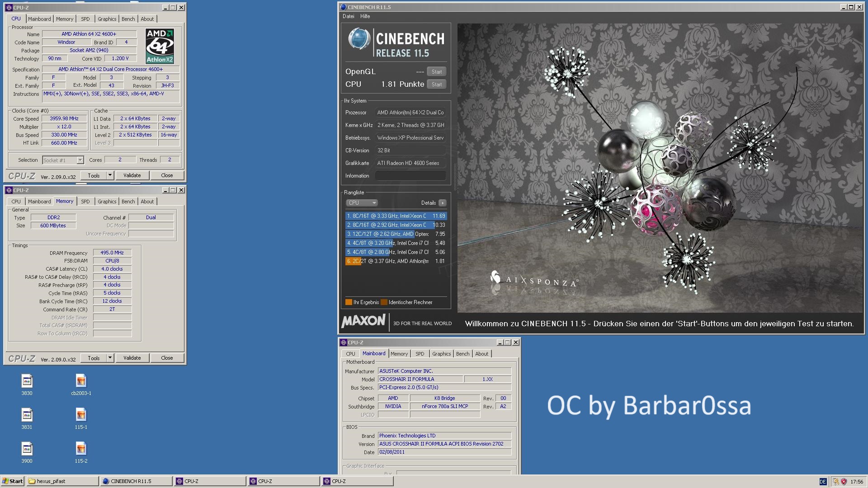Expand Tools dropdown arrow in top CPU-Z window
The image size is (868, 488).
[110, 176]
